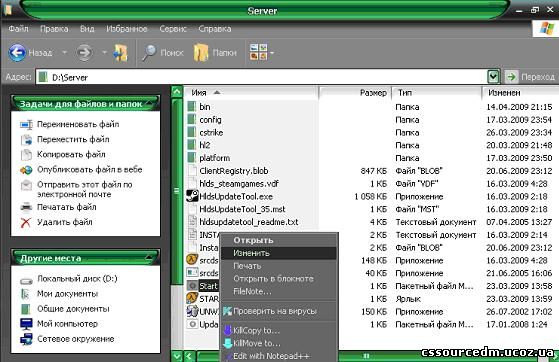Select the HldsUpdateTool.exe Steam icon
This screenshot has height=362, width=559.
point(192,196)
